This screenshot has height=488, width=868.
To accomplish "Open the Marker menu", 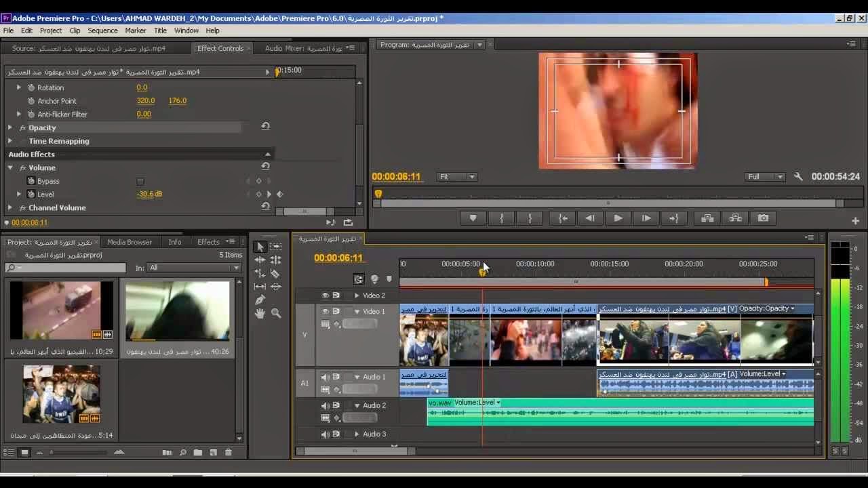I will [136, 30].
